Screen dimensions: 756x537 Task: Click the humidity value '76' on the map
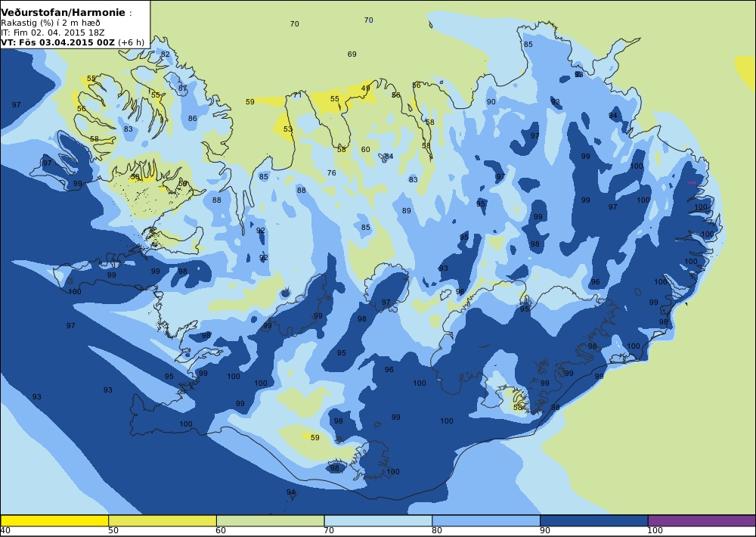coord(332,172)
